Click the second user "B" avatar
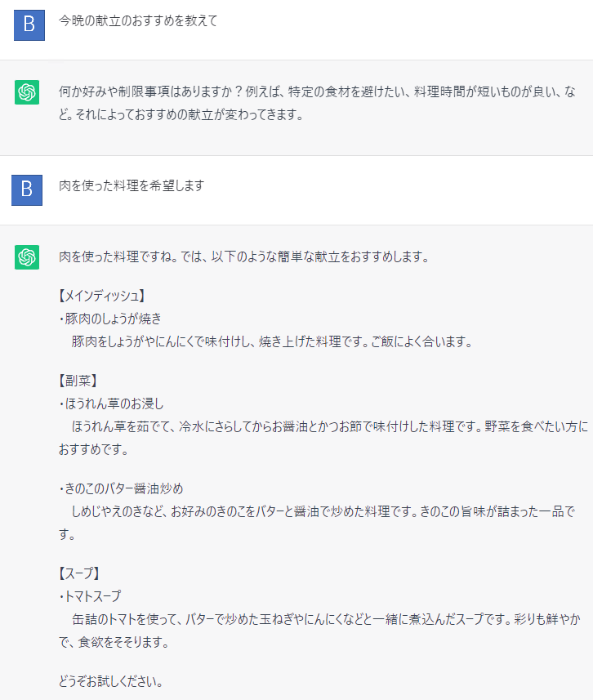The height and width of the screenshot is (700, 593). pos(27,189)
